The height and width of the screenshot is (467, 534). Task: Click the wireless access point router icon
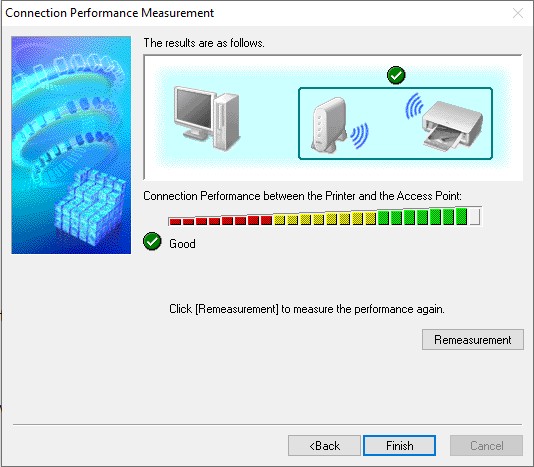click(x=328, y=125)
